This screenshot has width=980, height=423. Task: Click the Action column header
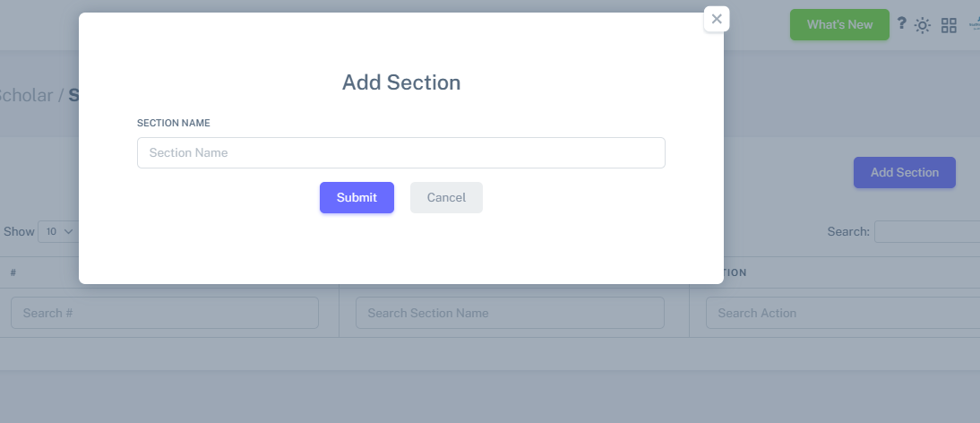pyautogui.click(x=735, y=272)
